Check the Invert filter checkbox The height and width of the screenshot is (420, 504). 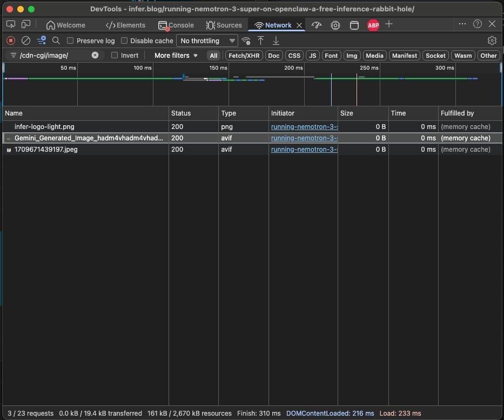(x=115, y=55)
